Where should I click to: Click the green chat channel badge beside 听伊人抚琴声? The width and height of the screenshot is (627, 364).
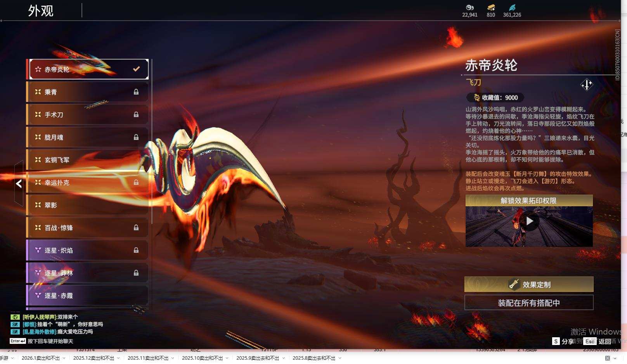click(x=15, y=317)
